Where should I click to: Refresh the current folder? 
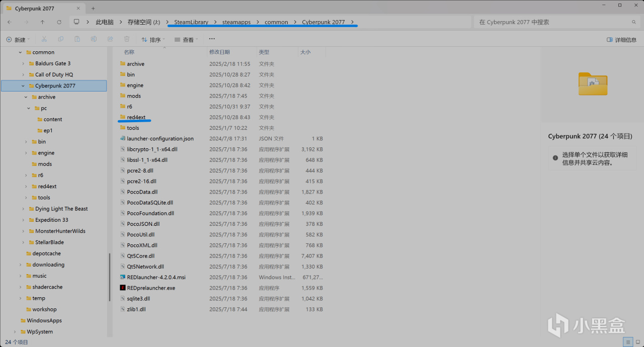coord(59,22)
